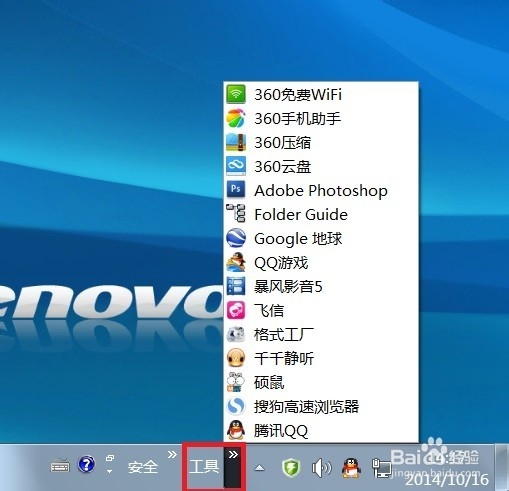Open the network connection tray icon
Viewport: 509px width, 491px height.
pyautogui.click(x=382, y=468)
